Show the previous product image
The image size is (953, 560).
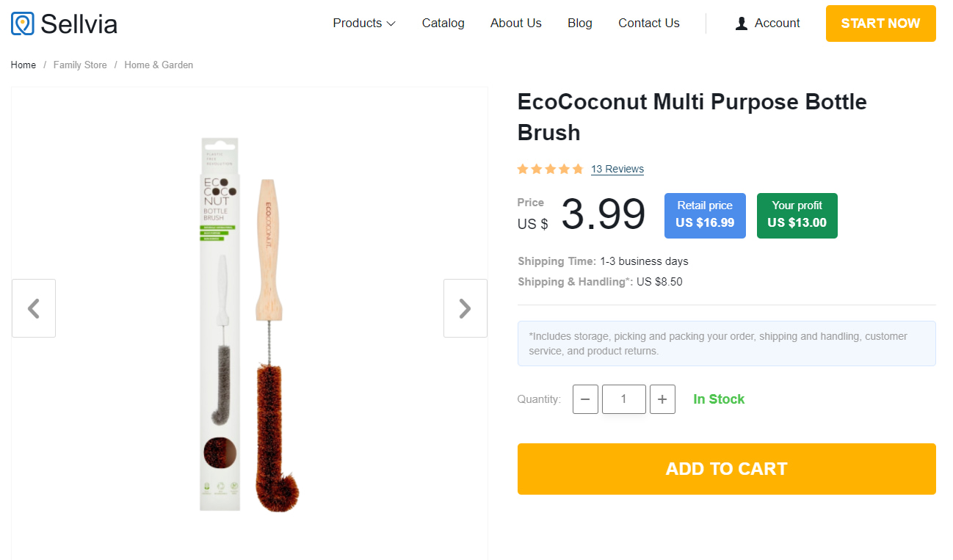pos(34,308)
